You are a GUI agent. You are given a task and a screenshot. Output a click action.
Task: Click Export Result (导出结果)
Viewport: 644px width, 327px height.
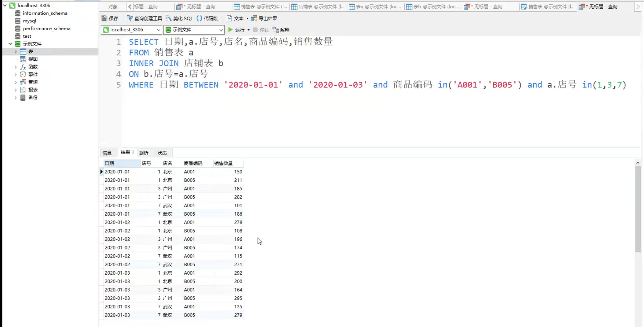[x=264, y=18]
